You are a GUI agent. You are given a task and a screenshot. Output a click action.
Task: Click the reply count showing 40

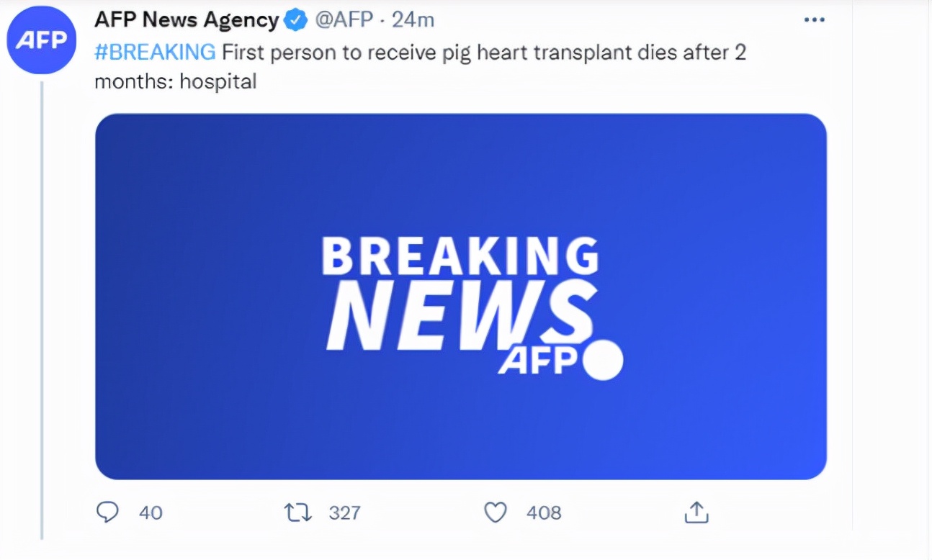(148, 512)
